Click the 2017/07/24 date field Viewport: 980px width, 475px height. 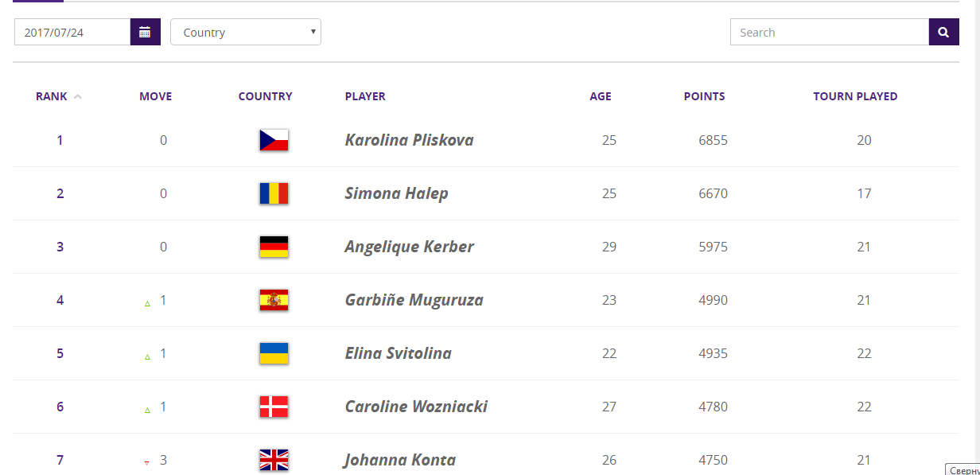72,32
